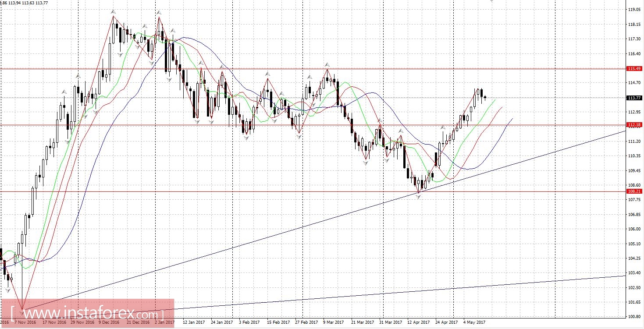Select the 106.85 price axis value
644x329 pixels.
click(634, 215)
